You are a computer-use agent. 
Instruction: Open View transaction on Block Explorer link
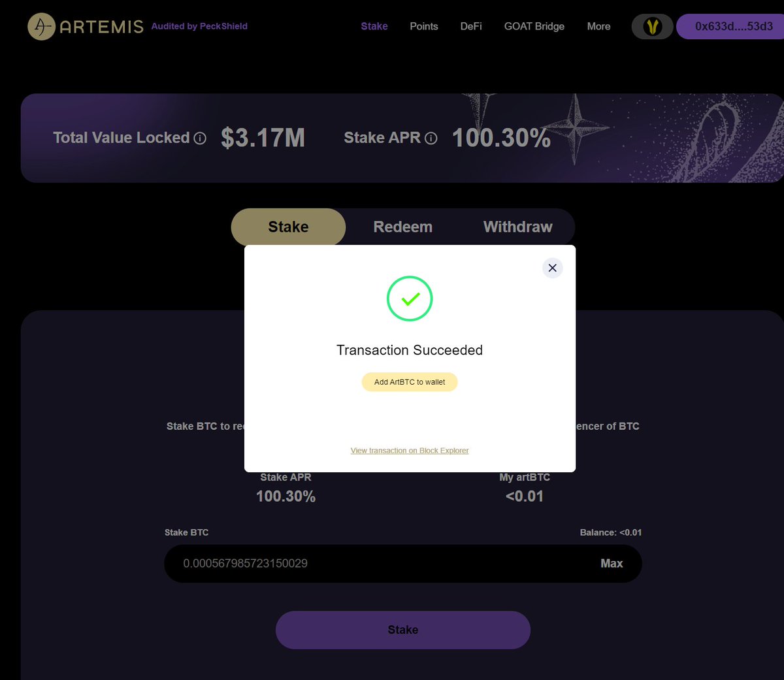pyautogui.click(x=410, y=451)
